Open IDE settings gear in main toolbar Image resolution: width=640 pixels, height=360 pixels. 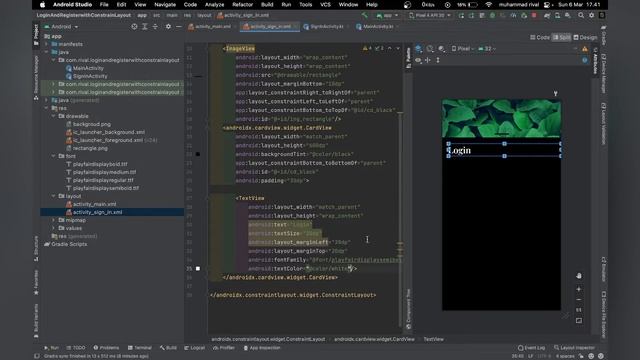pyautogui.click(x=591, y=16)
